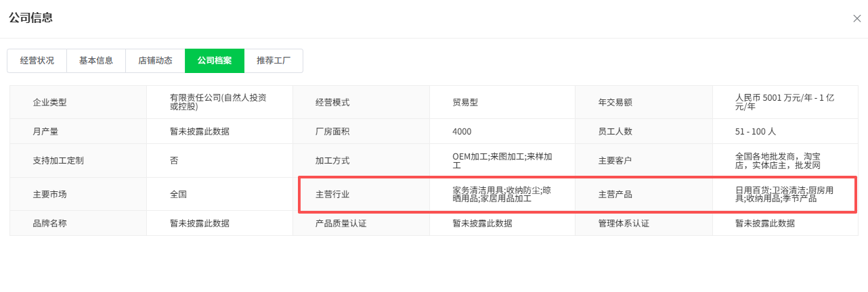This screenshot has width=868, height=292.
Task: Go to the 推荐工厂 tab
Action: (x=274, y=60)
